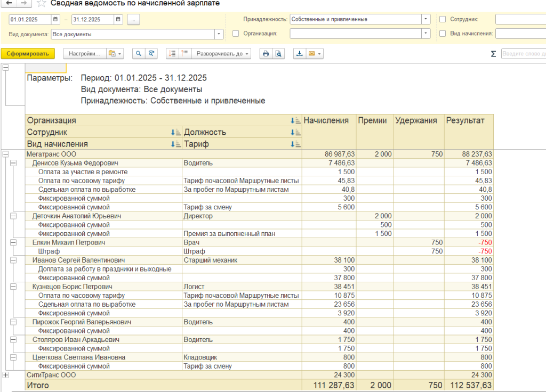Save the report using the download icon
The image size is (546, 392).
[300, 54]
